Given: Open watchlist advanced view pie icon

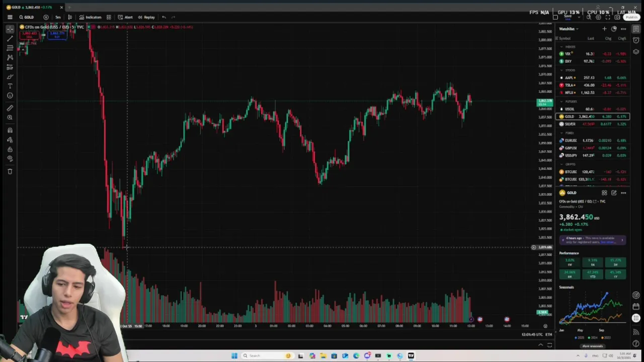Looking at the screenshot, I should 614,29.
